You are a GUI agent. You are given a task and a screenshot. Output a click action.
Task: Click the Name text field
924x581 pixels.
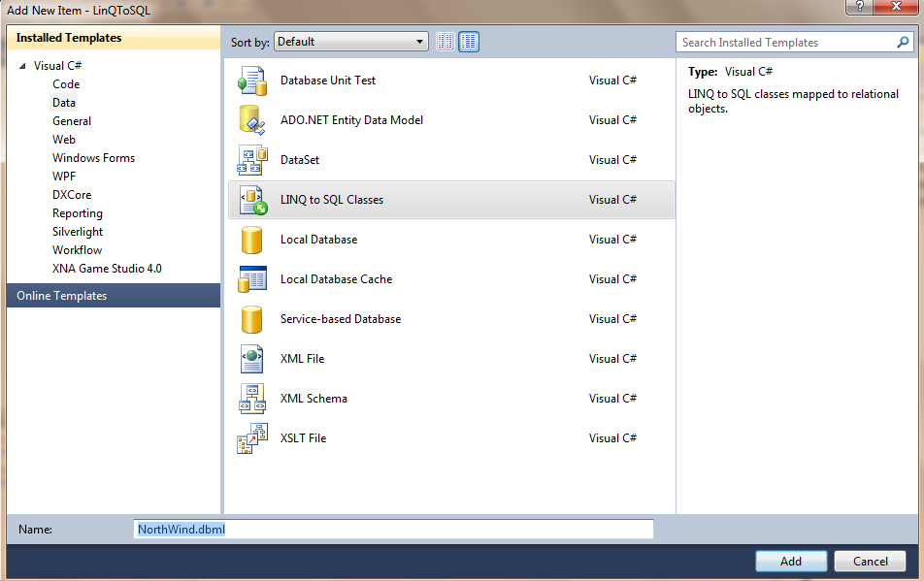click(393, 530)
